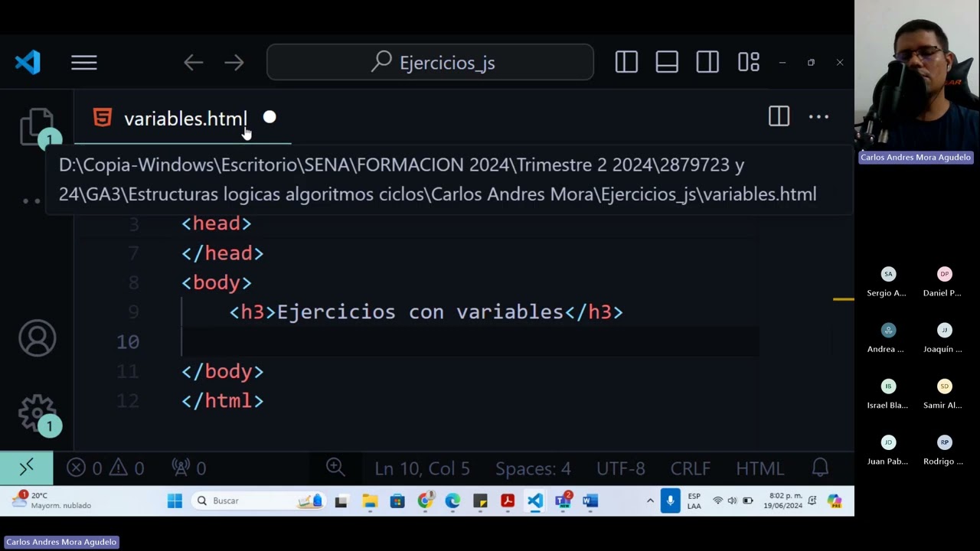Open Microsoft Teams from taskbar

point(563,501)
